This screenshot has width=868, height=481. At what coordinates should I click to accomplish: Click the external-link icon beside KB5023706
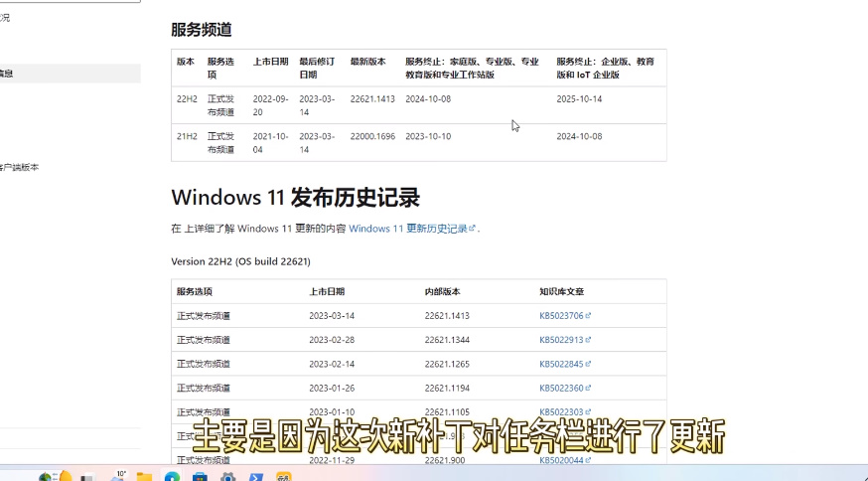tap(588, 315)
